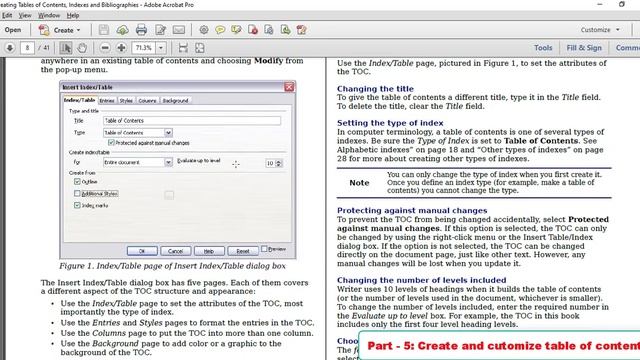640x360 pixels.
Task: Switch to the Columns tab in figure
Action: point(147,100)
